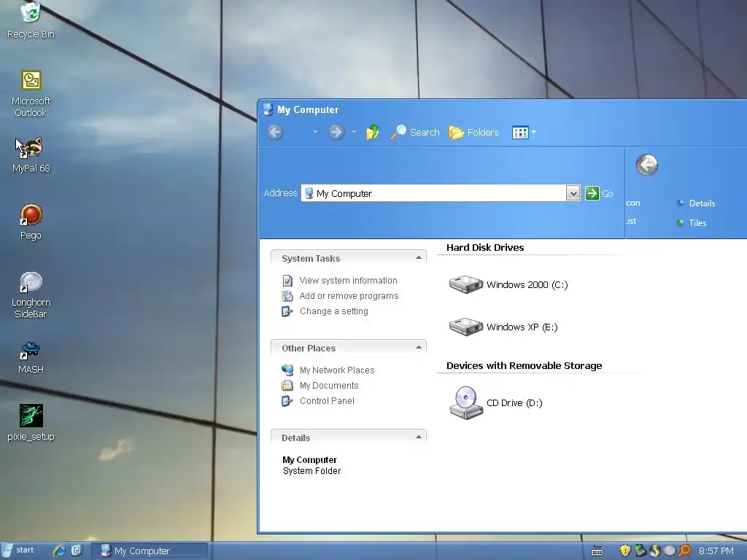The height and width of the screenshot is (560, 747).
Task: Launch Internet Explorer from quick launch
Action: pos(59,551)
